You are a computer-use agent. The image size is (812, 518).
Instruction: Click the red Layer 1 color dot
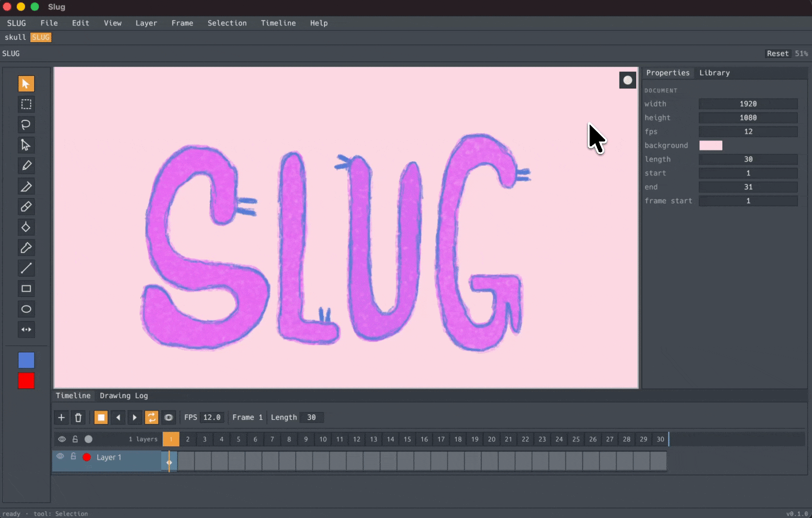tap(87, 457)
